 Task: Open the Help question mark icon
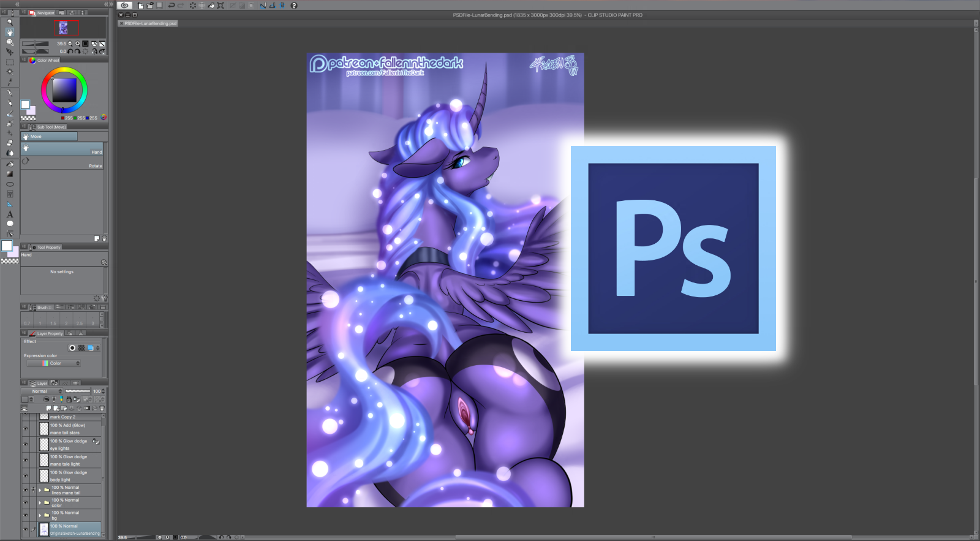point(294,6)
